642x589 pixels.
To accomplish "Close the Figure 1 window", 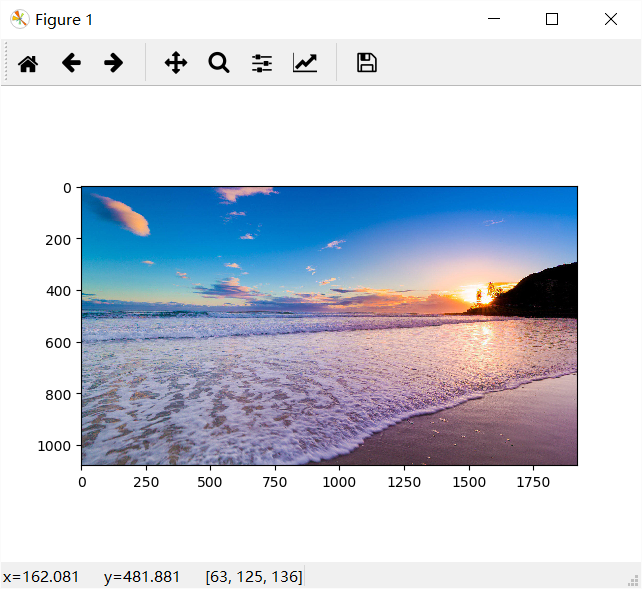I will [x=611, y=19].
